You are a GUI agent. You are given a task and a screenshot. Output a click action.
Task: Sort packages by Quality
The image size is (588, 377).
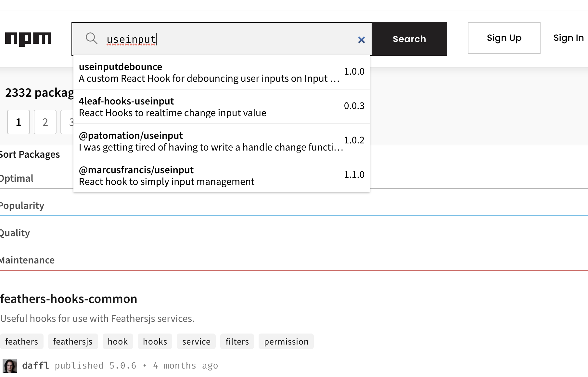point(15,233)
